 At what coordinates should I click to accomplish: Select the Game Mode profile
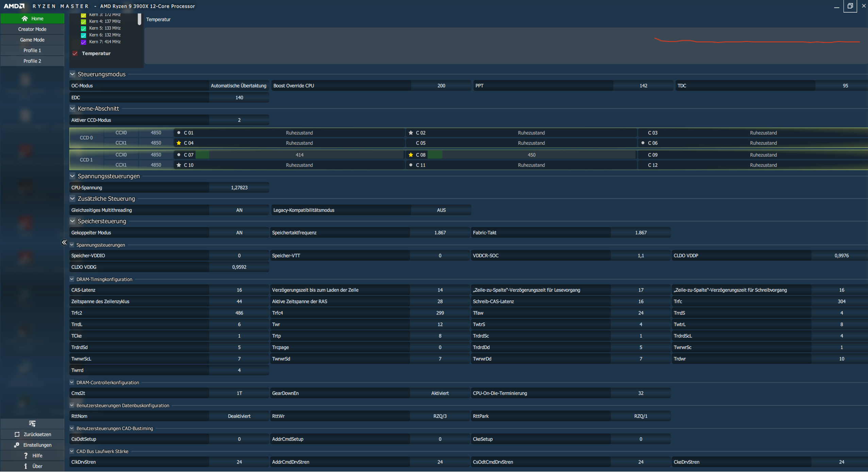[x=32, y=40]
